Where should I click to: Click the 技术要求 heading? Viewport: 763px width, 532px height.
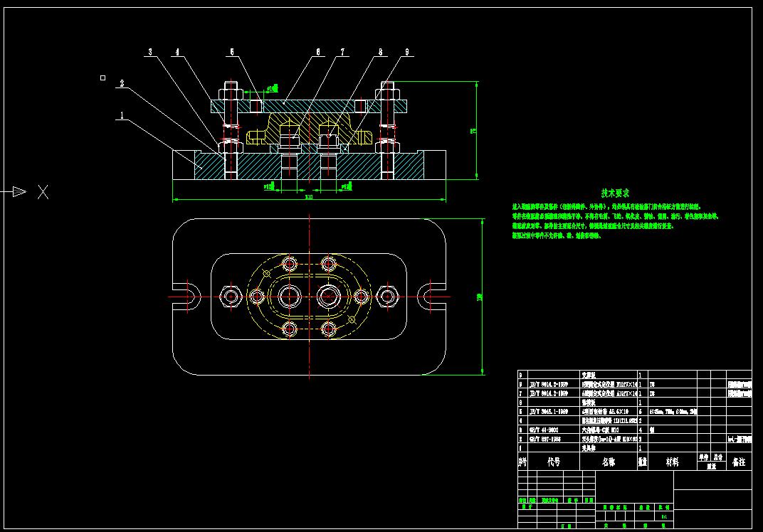tap(615, 193)
